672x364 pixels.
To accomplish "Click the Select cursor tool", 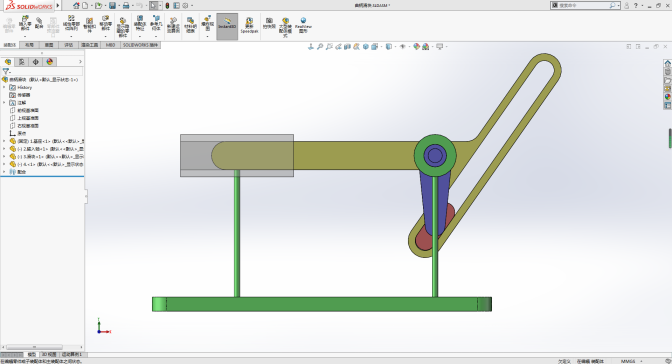I will [x=153, y=6].
